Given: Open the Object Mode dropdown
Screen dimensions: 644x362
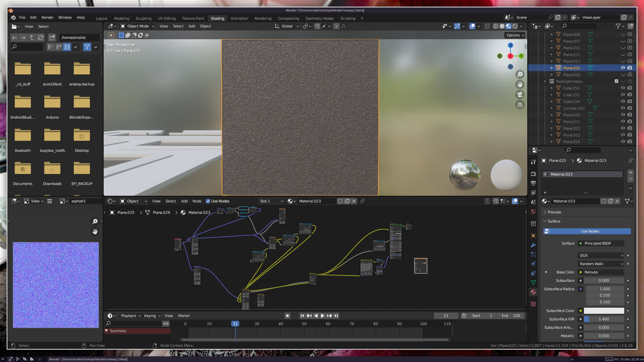Looking at the screenshot, I should tap(138, 26).
